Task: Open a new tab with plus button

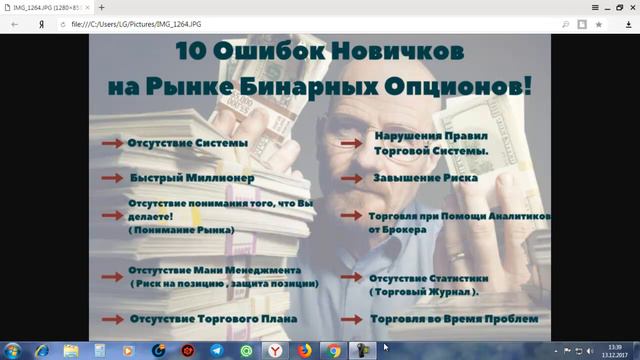Action: click(x=102, y=7)
